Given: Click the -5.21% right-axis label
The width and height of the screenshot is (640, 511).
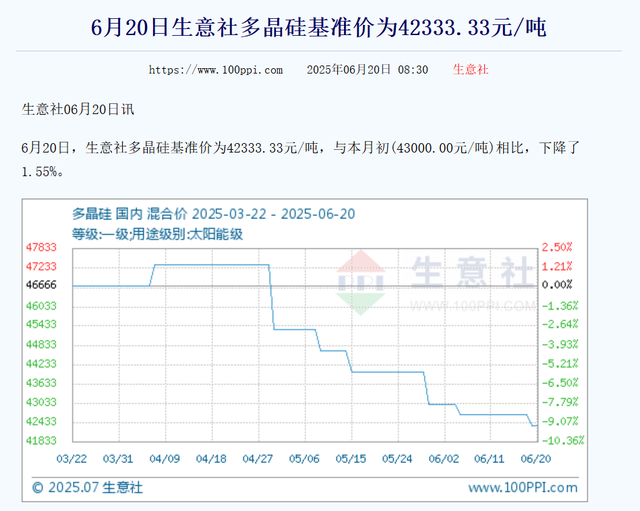Looking at the screenshot, I should click(560, 364).
